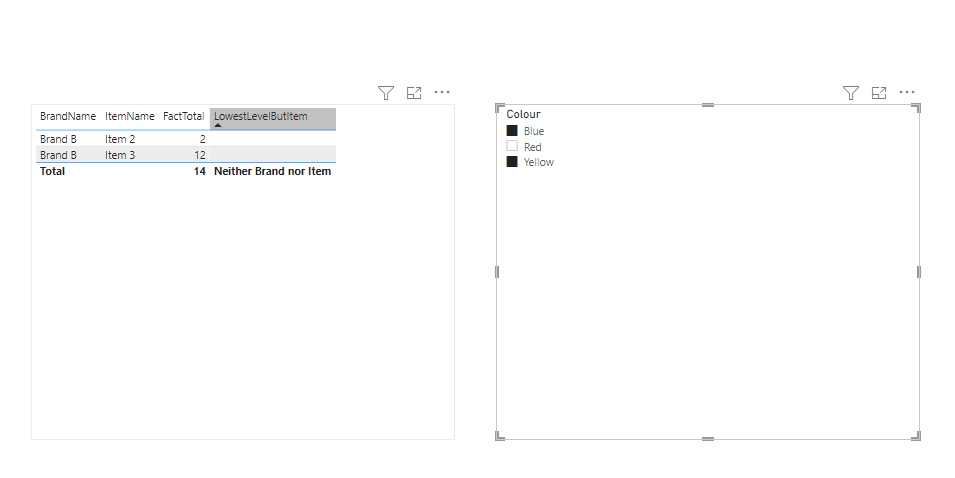The image size is (955, 478).
Task: Open focus mode icon above Colour slicer
Action: (879, 93)
